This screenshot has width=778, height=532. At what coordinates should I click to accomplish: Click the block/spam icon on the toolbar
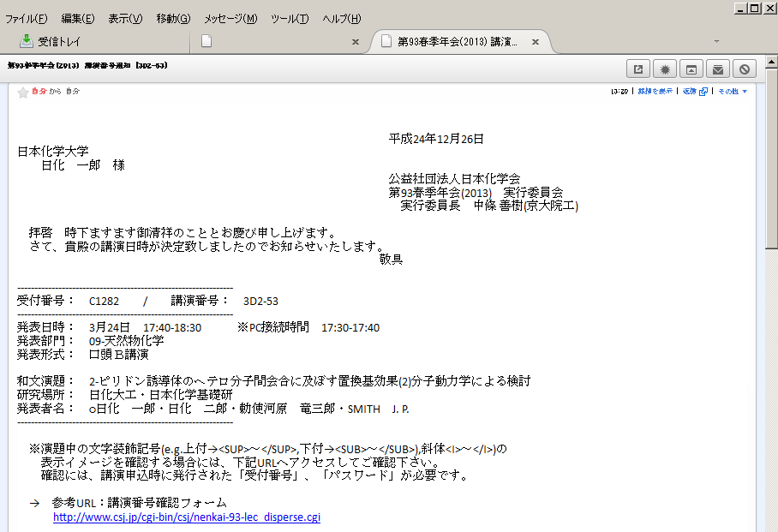point(744,68)
